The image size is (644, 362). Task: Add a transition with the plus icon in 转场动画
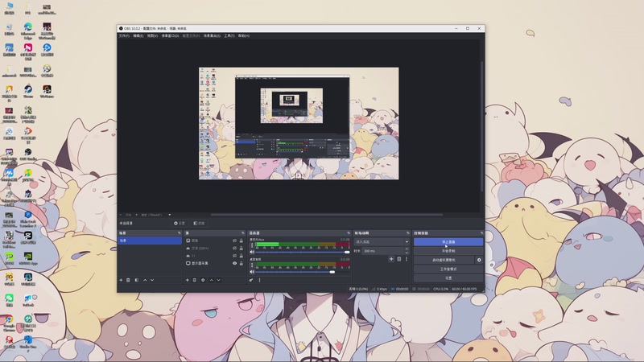pyautogui.click(x=391, y=259)
